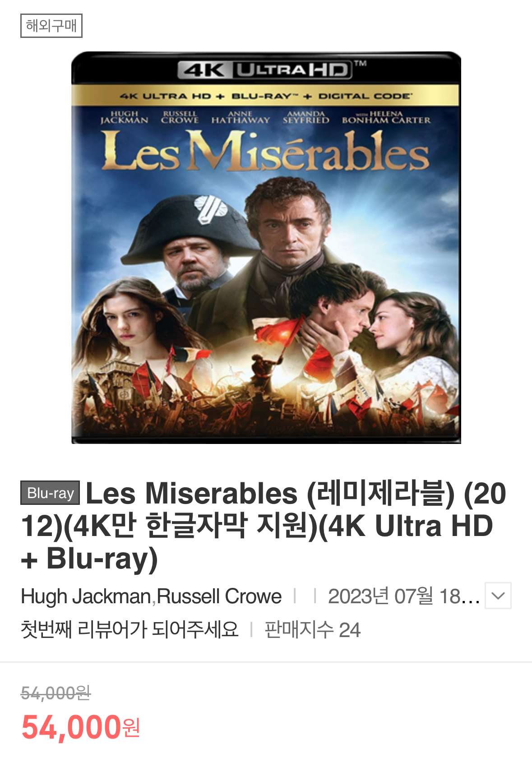
Task: Click the gold 4K Ultra HD + Blu-ray banner
Action: pos(265,96)
